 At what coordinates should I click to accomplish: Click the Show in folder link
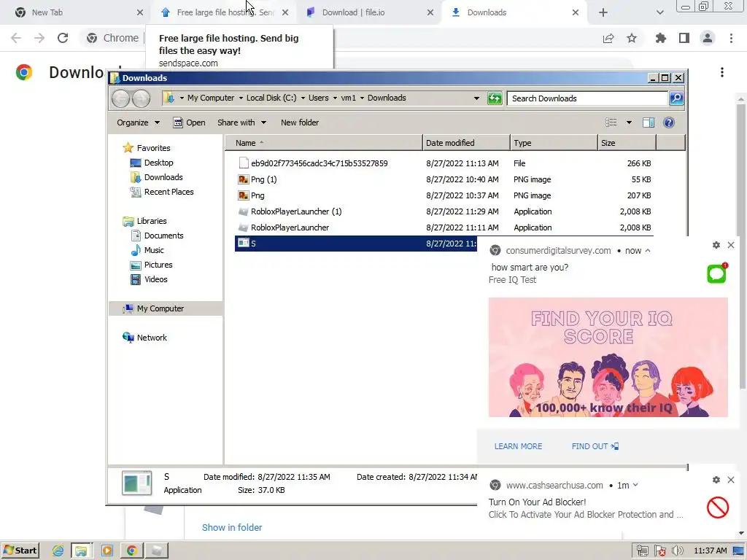(x=232, y=528)
